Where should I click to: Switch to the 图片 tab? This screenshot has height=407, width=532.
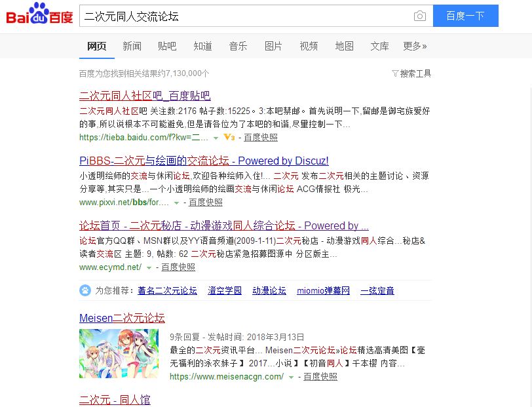pyautogui.click(x=273, y=46)
